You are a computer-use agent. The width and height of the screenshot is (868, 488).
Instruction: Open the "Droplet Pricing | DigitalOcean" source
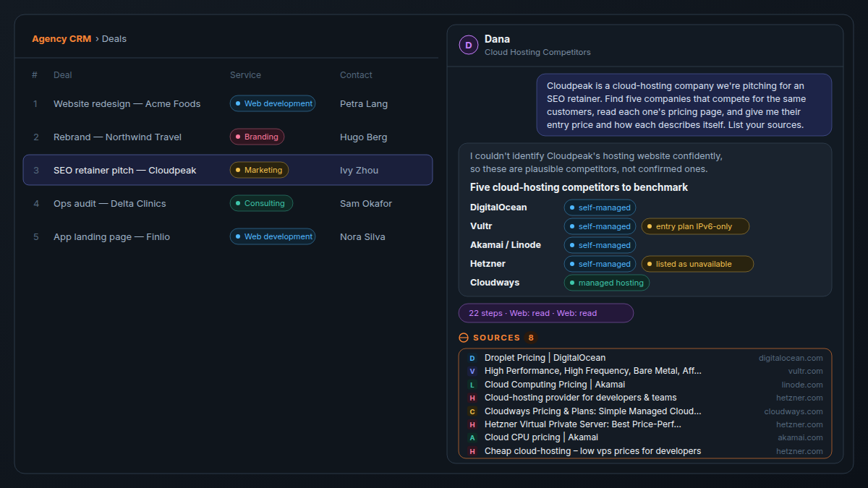click(x=545, y=358)
